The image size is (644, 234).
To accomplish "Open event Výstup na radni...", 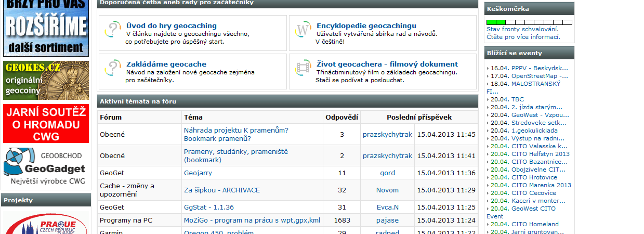I will [x=538, y=138].
